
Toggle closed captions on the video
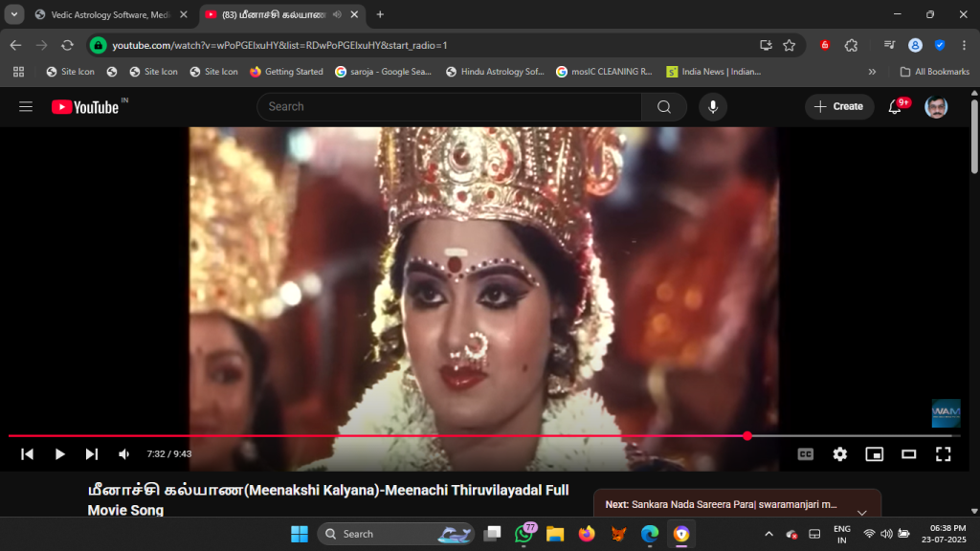click(806, 454)
